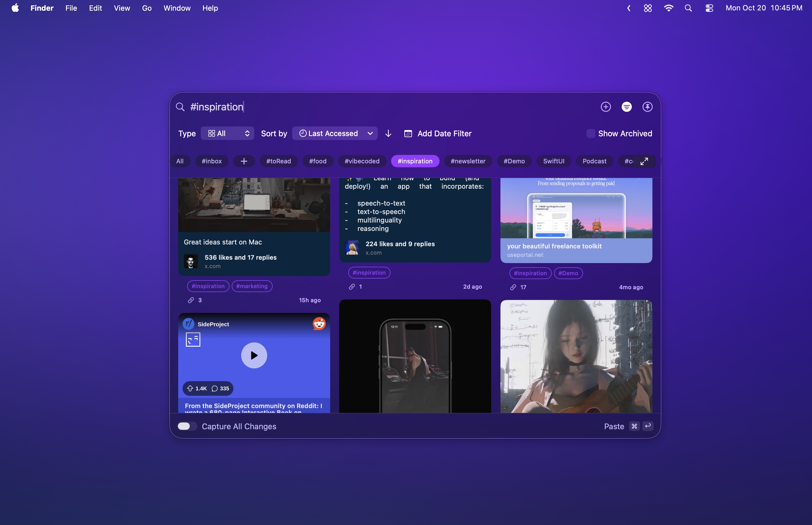Click the plus tag button
This screenshot has width=812, height=525.
(244, 161)
